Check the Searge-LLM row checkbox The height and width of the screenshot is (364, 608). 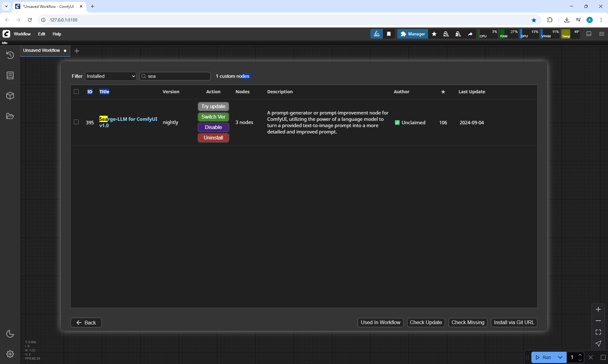point(76,122)
